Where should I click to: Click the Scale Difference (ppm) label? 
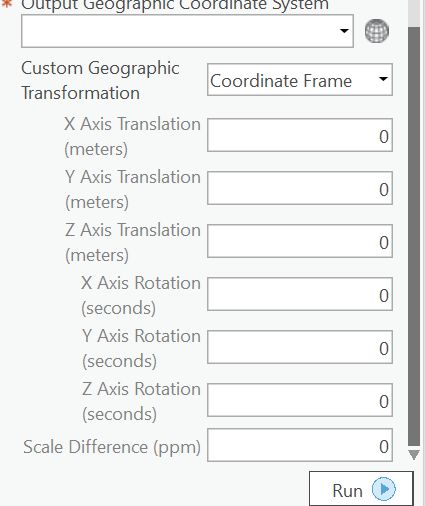click(x=112, y=447)
